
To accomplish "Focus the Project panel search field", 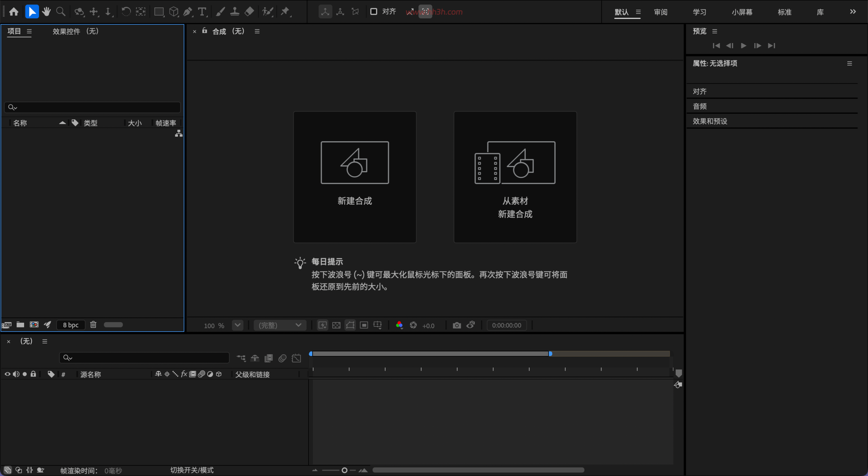I will click(x=92, y=107).
